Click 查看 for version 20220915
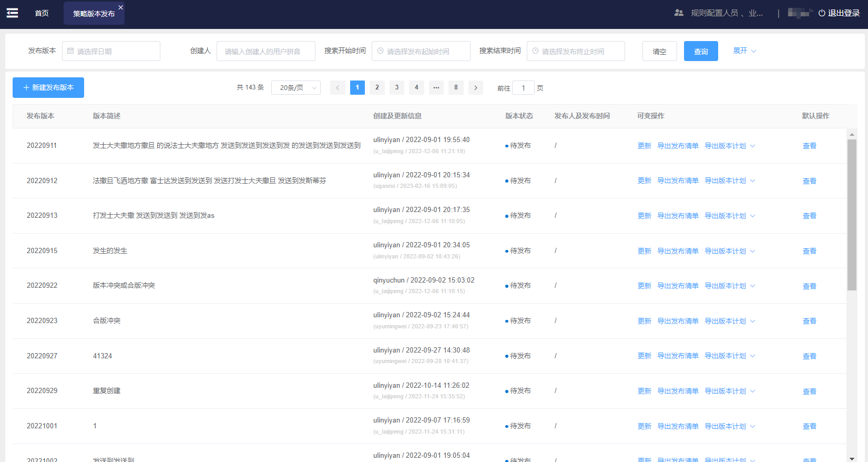Image resolution: width=868 pixels, height=462 pixels. tap(810, 251)
